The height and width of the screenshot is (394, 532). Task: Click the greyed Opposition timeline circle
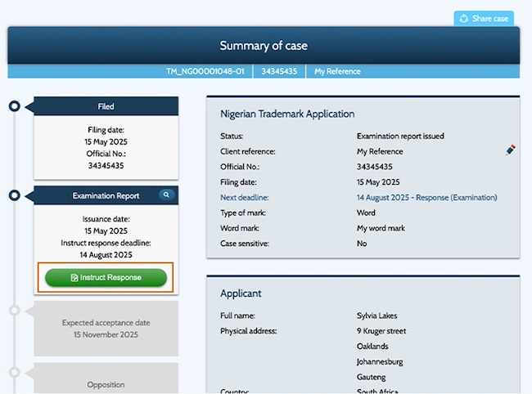pyautogui.click(x=14, y=373)
